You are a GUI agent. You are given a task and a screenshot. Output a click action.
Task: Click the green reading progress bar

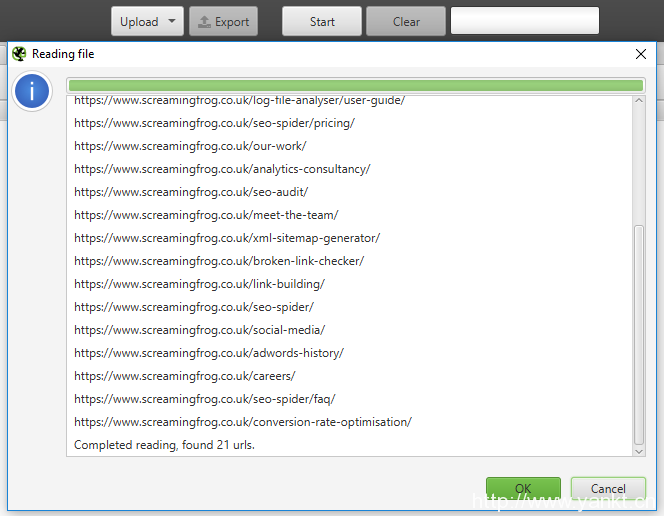coord(355,86)
